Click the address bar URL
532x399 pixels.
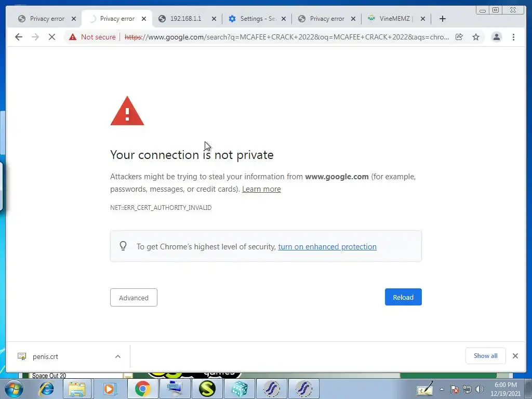click(x=287, y=37)
